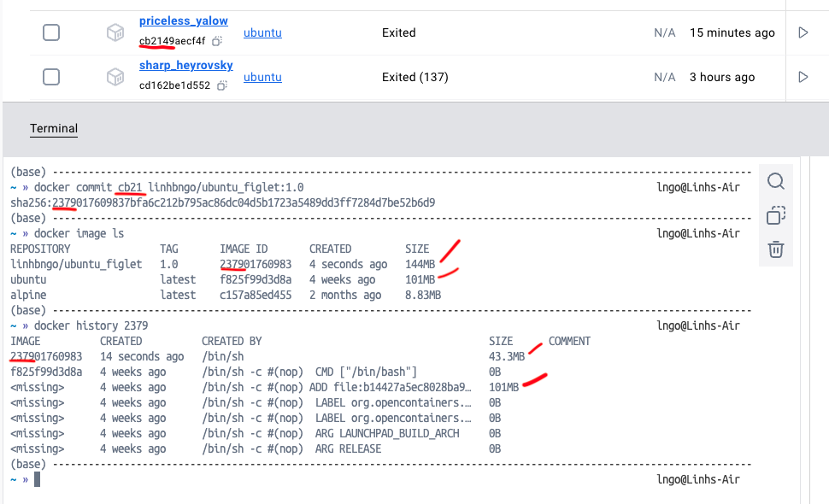The image size is (829, 504).
Task: Open priceless_yalow container details
Action: [183, 21]
